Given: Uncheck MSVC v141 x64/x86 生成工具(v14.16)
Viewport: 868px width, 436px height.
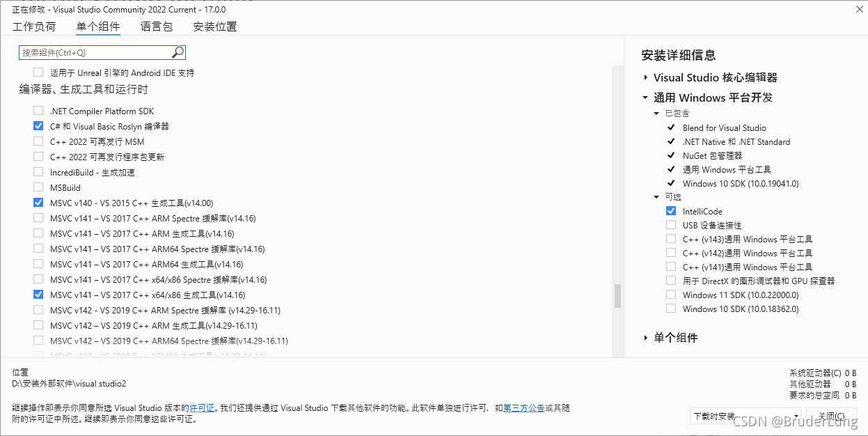Looking at the screenshot, I should tap(38, 295).
